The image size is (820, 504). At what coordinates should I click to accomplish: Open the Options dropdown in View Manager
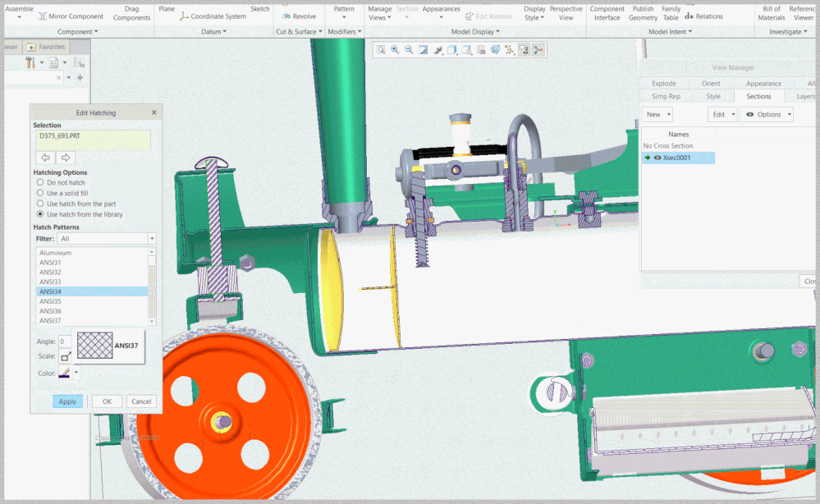tap(766, 114)
